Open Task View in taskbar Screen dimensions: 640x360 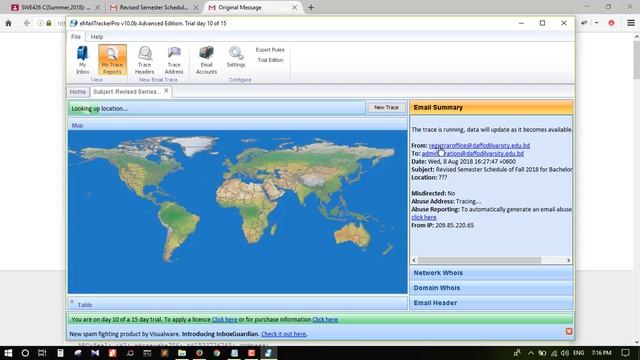pyautogui.click(x=42, y=353)
